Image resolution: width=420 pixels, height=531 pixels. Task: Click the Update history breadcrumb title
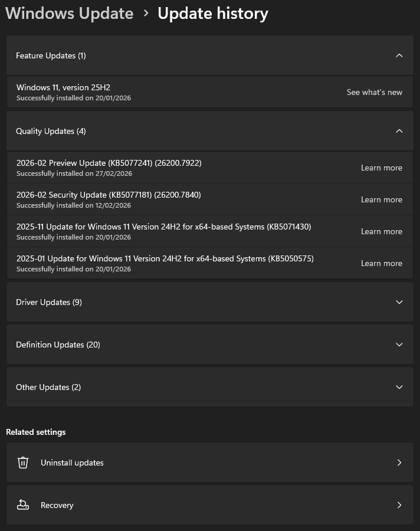(x=212, y=14)
